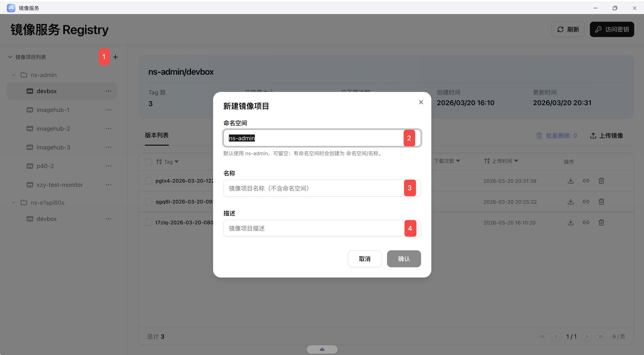The image size is (644, 355).
Task: Click the plus icon to add image project
Action: [x=115, y=57]
